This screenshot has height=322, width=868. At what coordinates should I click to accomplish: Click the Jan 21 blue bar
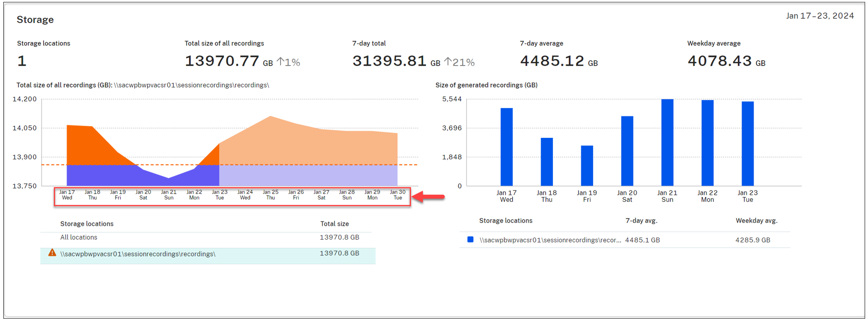click(x=667, y=143)
